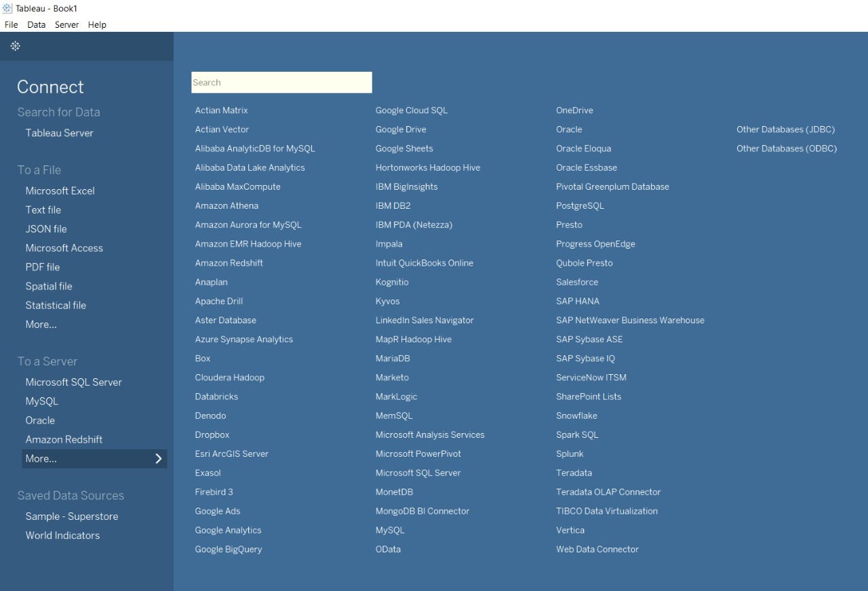Open Sample - Superstore data source

[72, 516]
